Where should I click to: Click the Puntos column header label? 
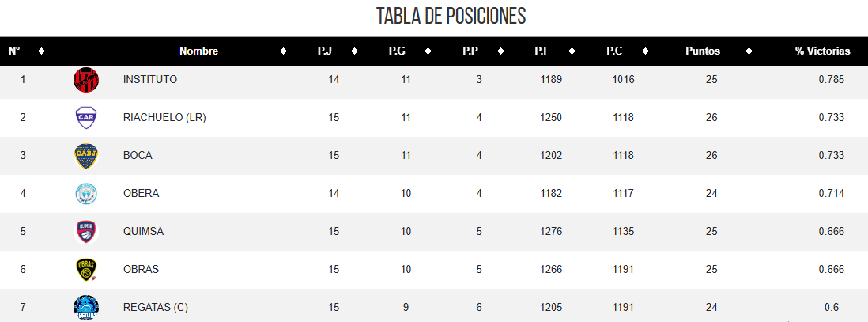(703, 51)
